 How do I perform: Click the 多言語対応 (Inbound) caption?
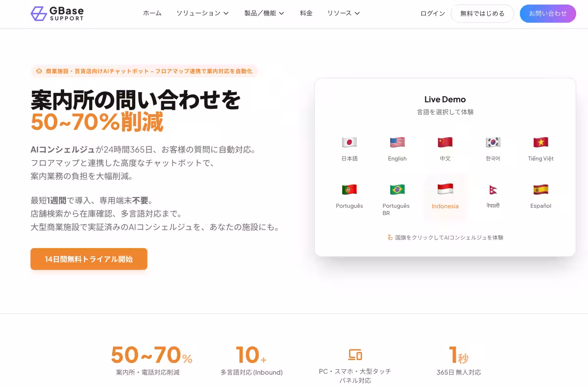(x=251, y=373)
